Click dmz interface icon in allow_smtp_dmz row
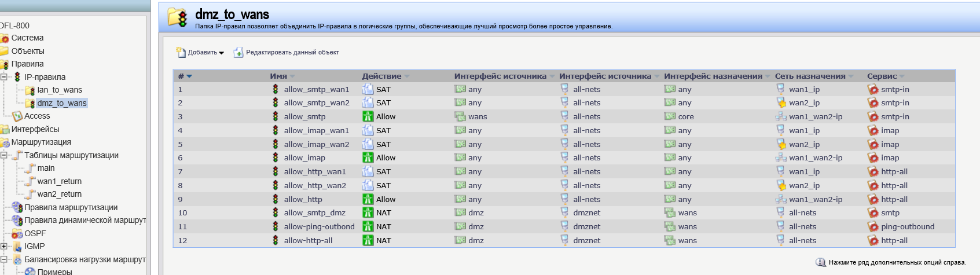 coord(460,212)
